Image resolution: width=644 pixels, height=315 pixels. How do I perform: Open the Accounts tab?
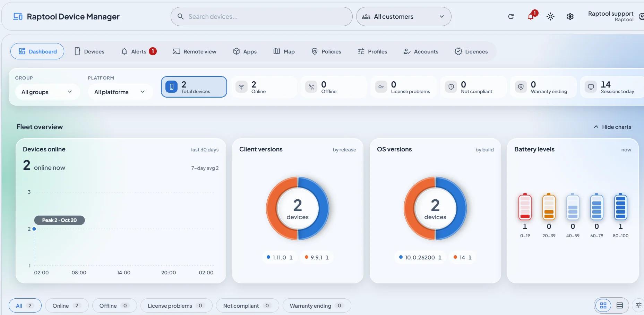pos(421,51)
